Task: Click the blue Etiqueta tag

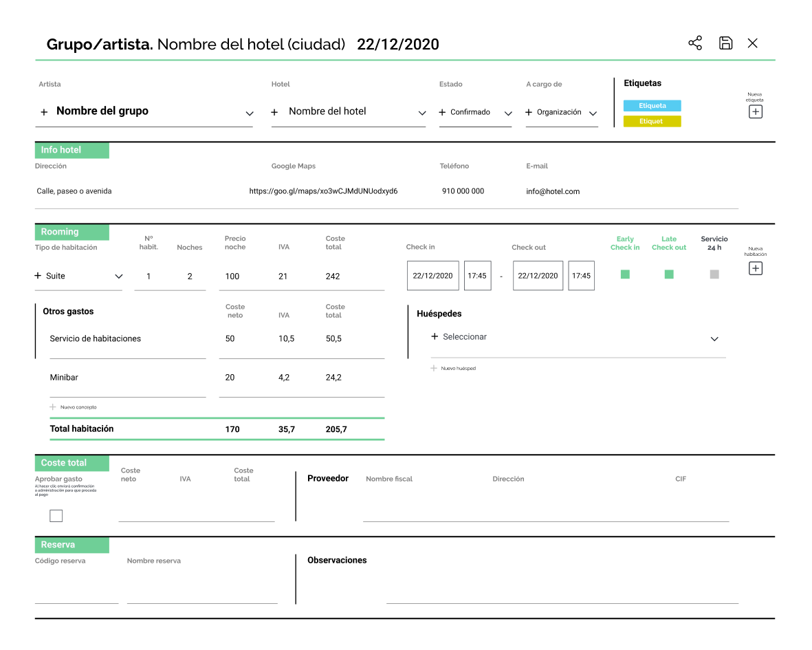Action: click(652, 106)
